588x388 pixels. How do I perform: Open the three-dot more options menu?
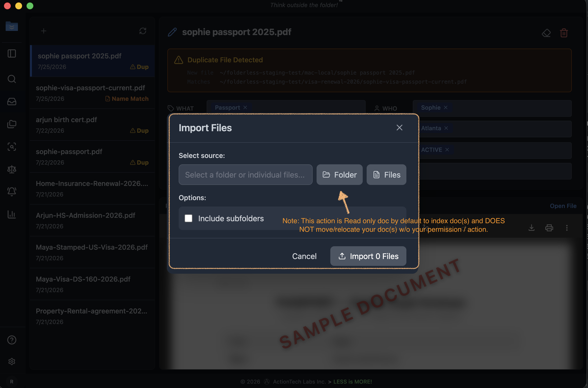click(567, 228)
